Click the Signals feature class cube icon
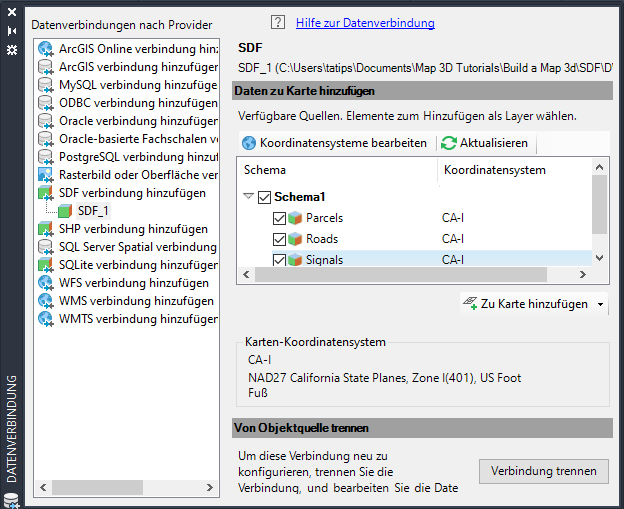Image resolution: width=624 pixels, height=509 pixels. [x=295, y=259]
